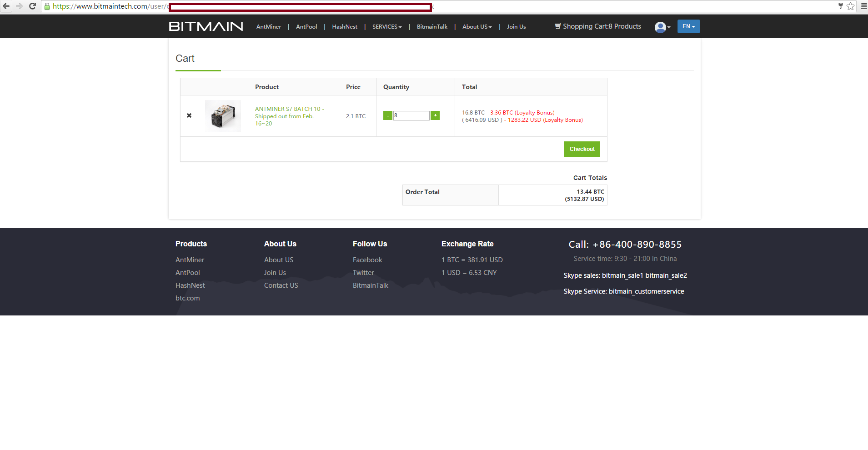Bookmark the page with the star icon

coord(850,6)
